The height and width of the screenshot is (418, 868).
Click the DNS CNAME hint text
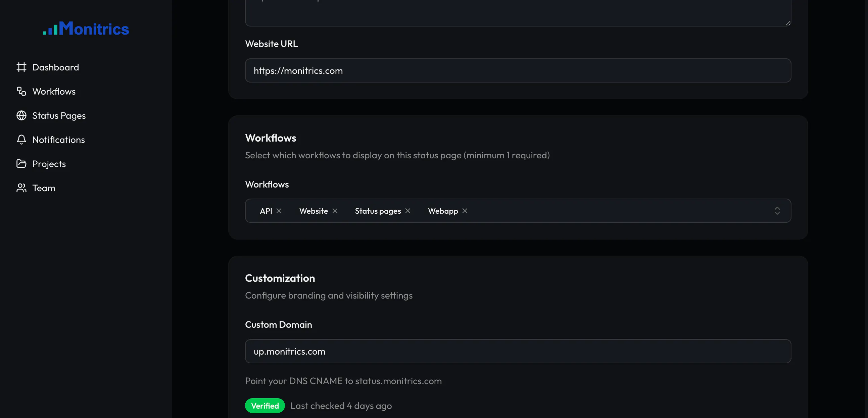point(343,381)
